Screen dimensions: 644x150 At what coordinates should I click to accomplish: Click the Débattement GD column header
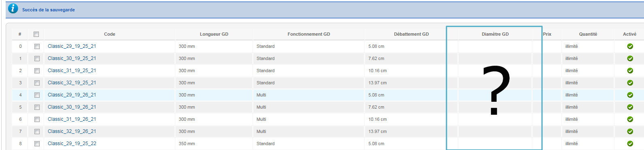411,34
